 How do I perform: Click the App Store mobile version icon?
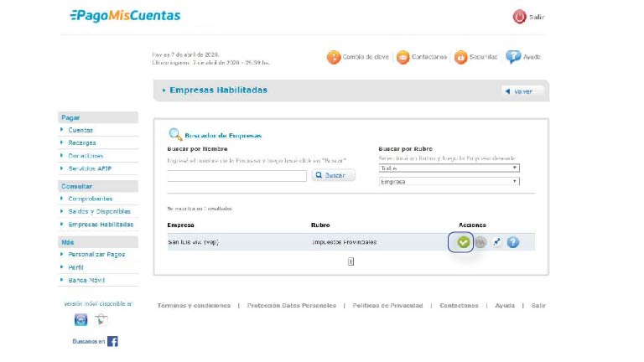(x=81, y=319)
